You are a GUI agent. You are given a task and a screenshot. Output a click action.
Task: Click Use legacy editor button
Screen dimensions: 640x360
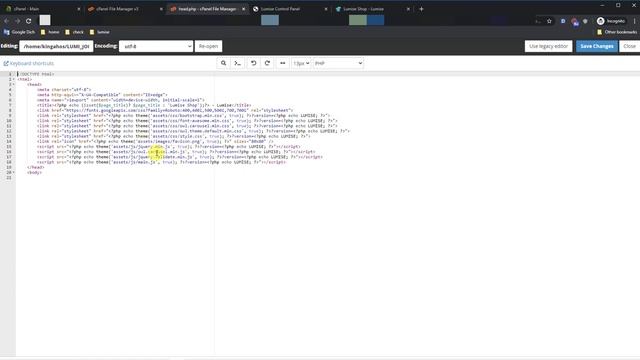(548, 46)
